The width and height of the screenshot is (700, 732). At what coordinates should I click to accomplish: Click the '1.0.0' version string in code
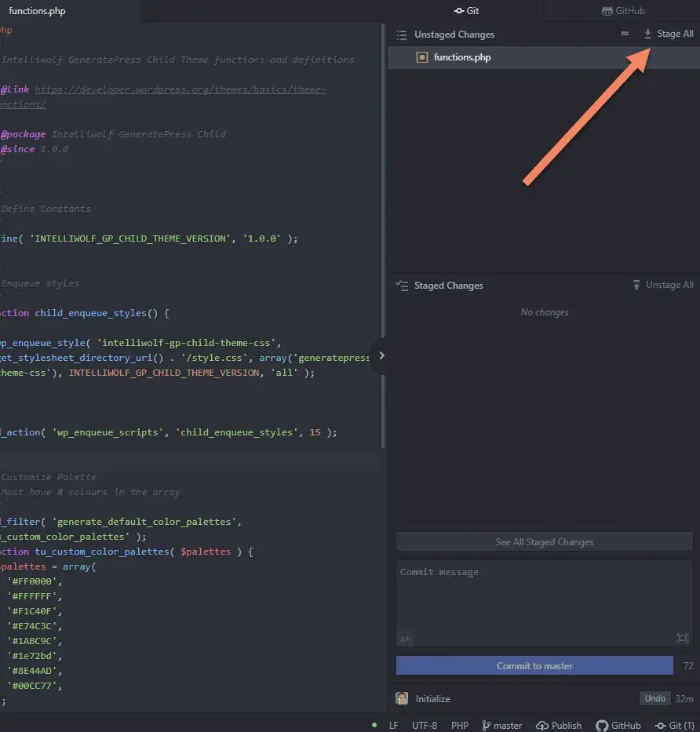pyautogui.click(x=261, y=239)
